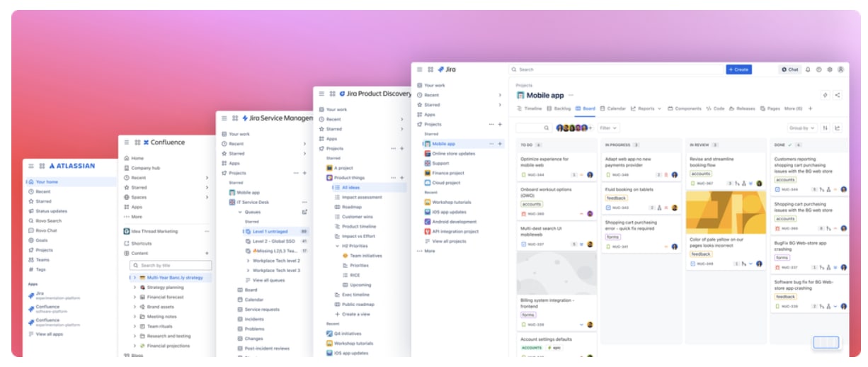The image size is (868, 367).
Task: Click the profile avatar in Jira header
Action: coord(840,69)
